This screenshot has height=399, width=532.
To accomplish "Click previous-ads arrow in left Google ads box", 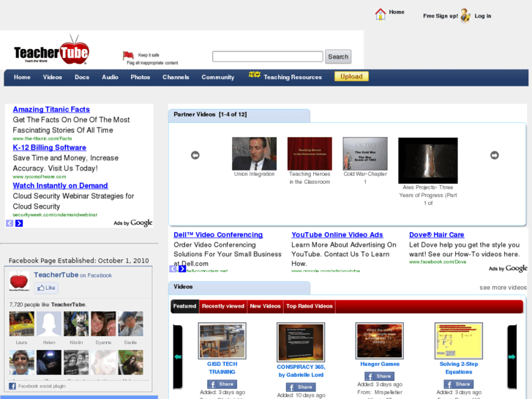I will point(10,223).
